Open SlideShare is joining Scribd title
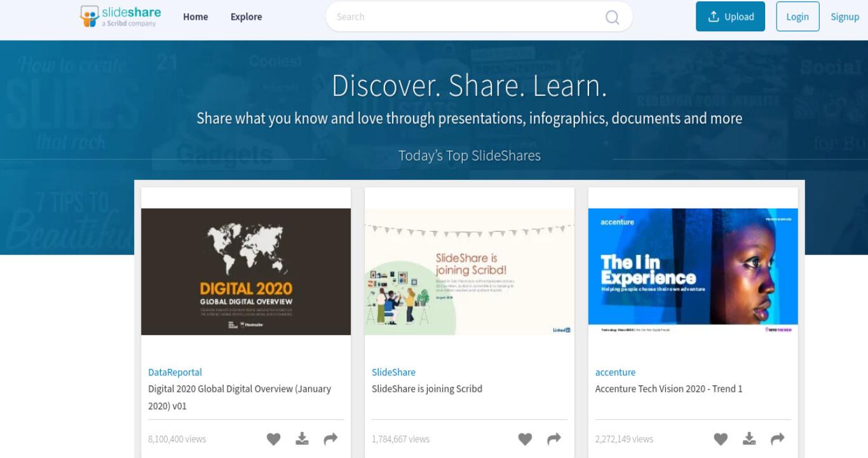Image resolution: width=868 pixels, height=458 pixels. click(427, 389)
